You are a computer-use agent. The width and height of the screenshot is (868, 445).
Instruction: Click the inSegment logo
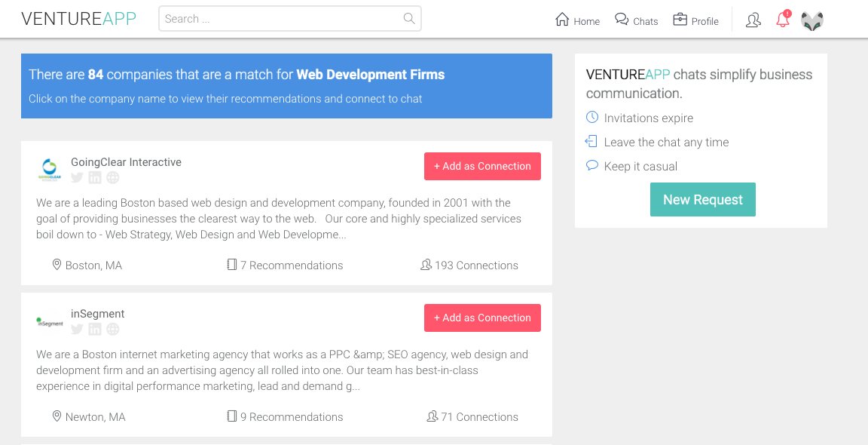49,321
